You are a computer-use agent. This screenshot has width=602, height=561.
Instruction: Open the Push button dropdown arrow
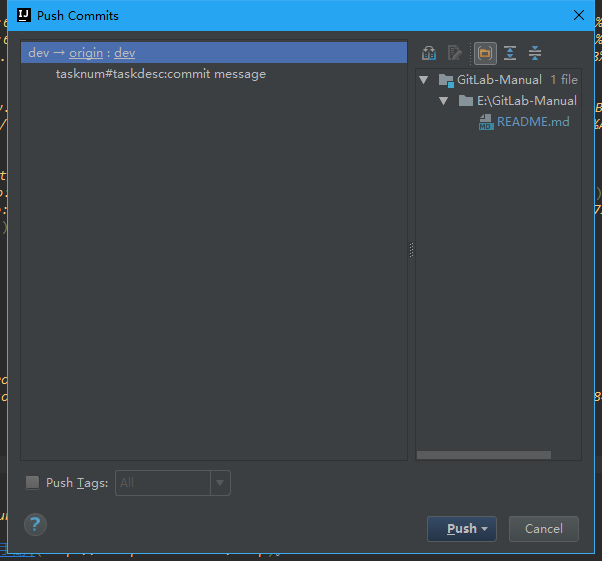coord(485,529)
